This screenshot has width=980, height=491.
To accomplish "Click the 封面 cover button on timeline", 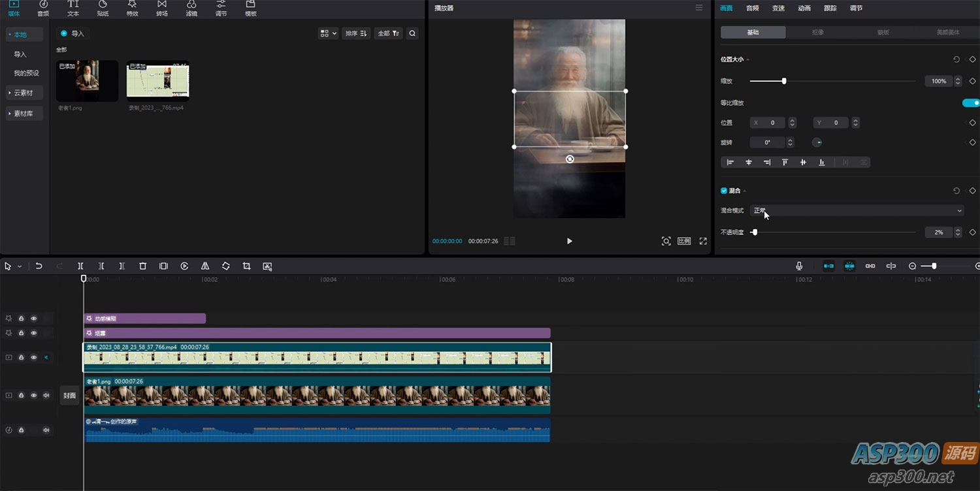I will [69, 395].
